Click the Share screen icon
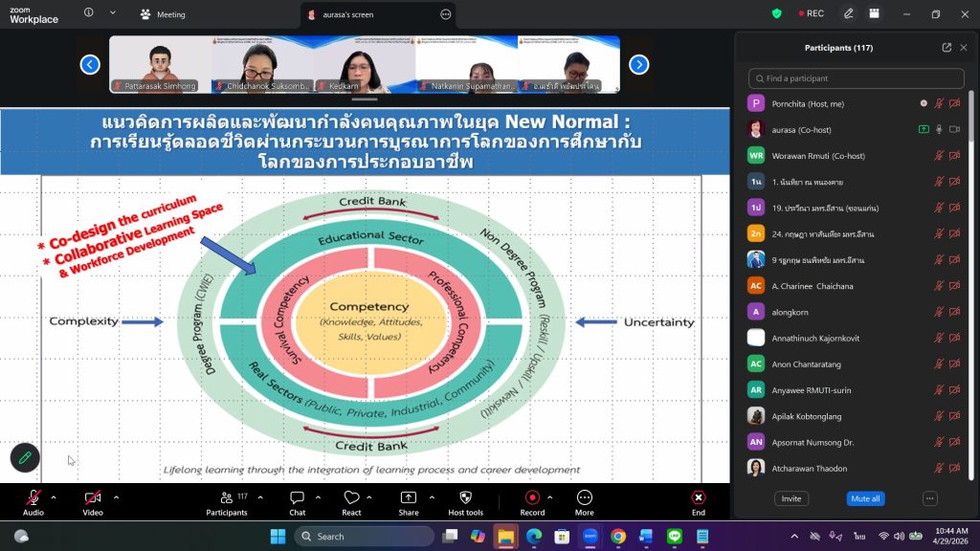Image resolution: width=980 pixels, height=551 pixels. (x=409, y=497)
